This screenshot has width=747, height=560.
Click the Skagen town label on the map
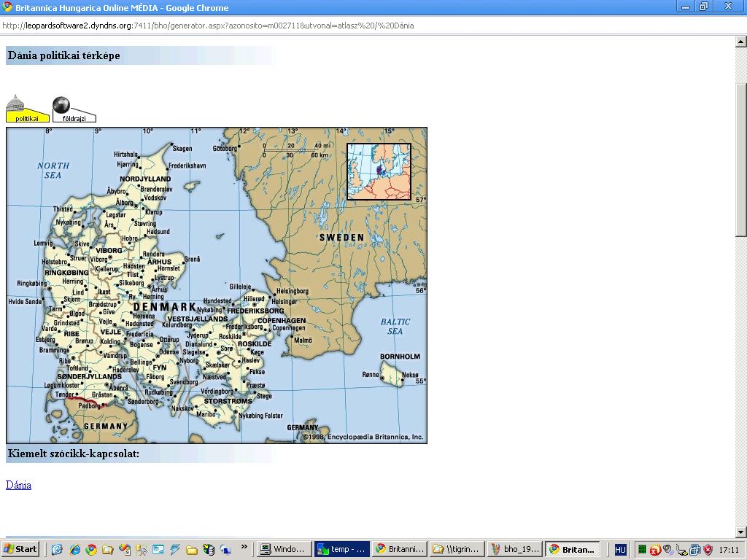[182, 149]
